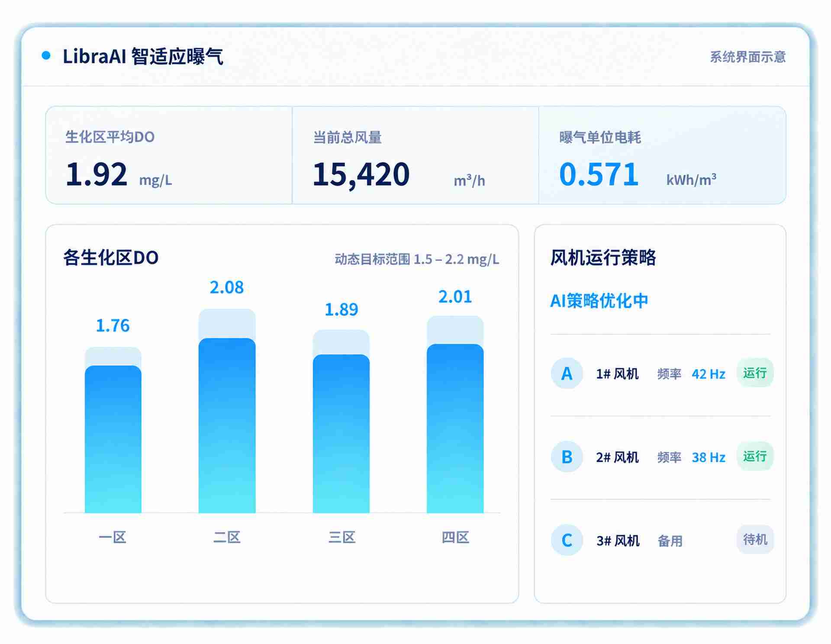Screen dimensions: 831x644
Task: Click the 2.08 value above 二区 bar
Action: (227, 287)
